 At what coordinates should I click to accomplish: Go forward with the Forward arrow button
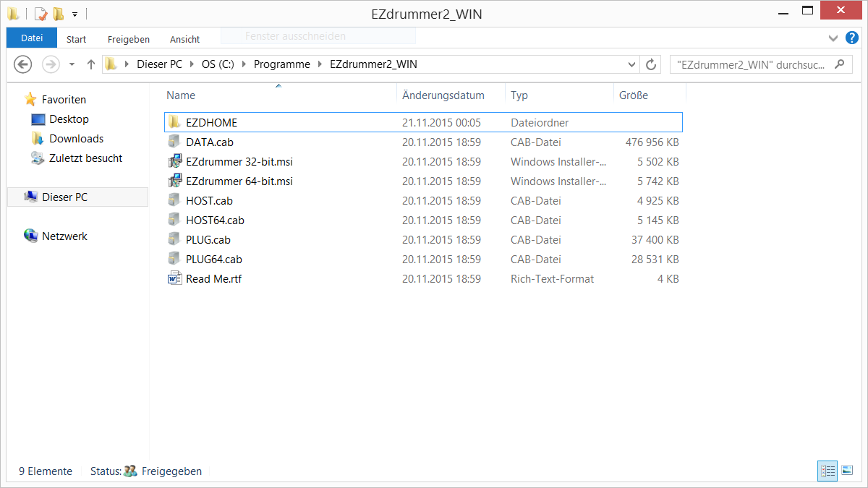[51, 64]
